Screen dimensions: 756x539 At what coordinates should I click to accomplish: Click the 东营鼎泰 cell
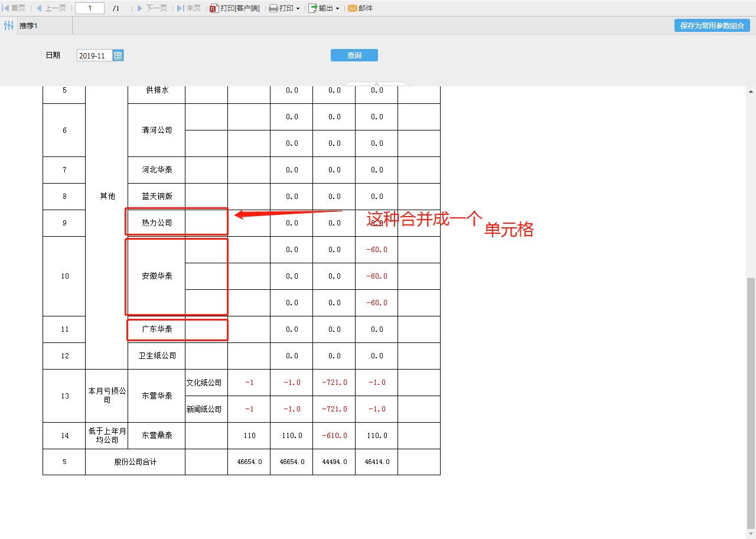(157, 436)
